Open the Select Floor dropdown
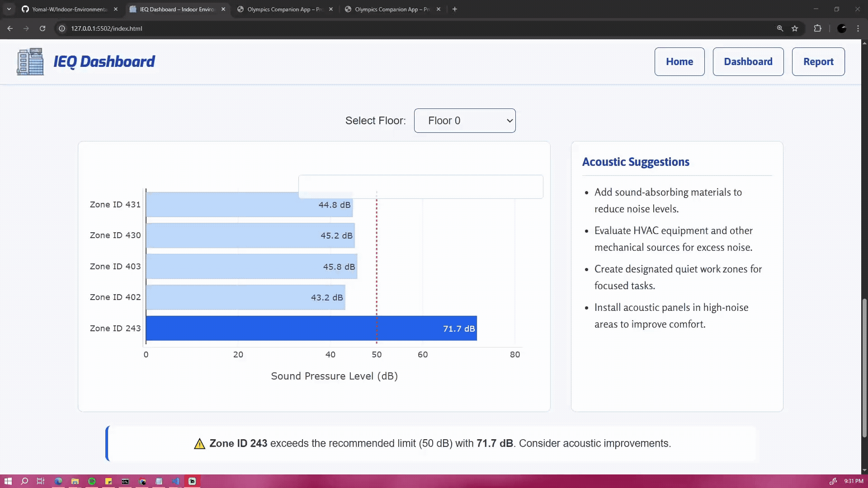Screen dimensions: 868x488 coord(464,121)
